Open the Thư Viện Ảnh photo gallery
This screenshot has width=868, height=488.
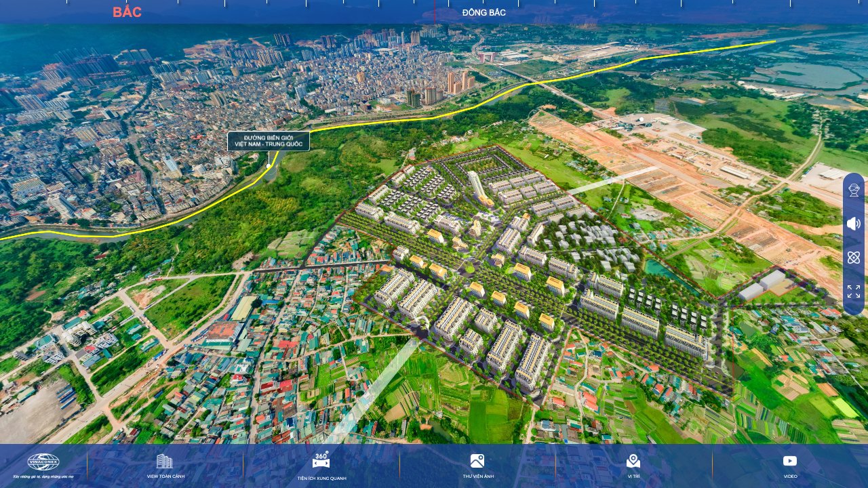pyautogui.click(x=478, y=466)
